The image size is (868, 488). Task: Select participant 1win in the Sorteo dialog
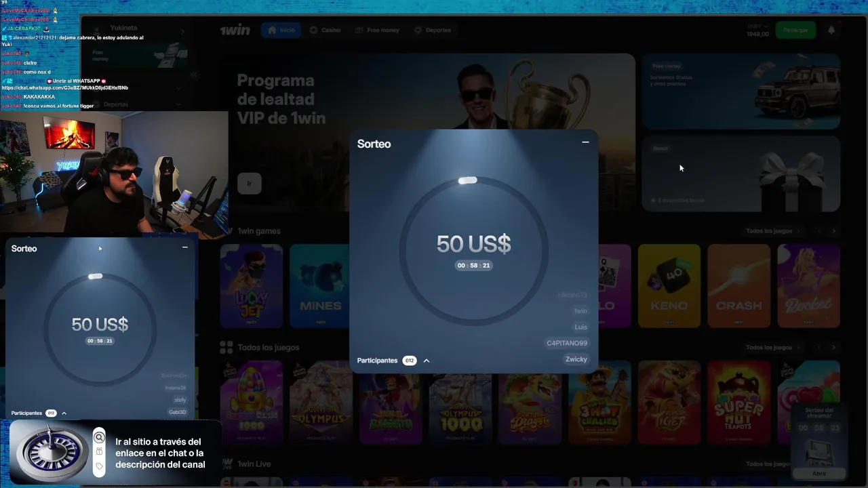click(x=580, y=311)
